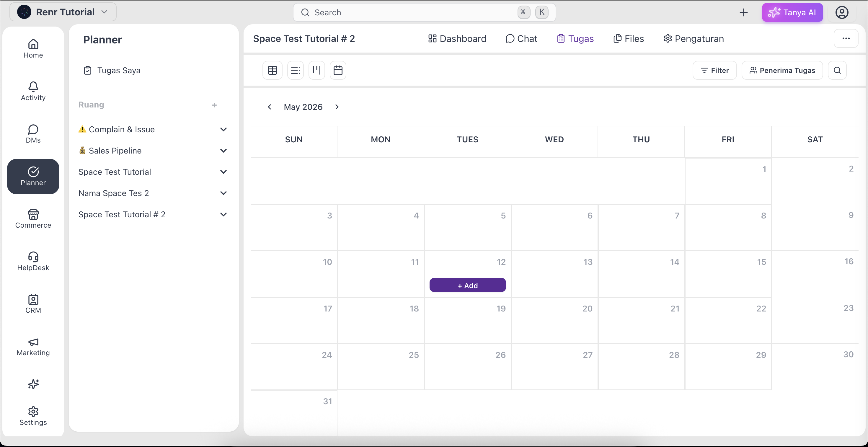Switch to the Dashboard tab
Screen dimensions: 868x447
pos(457,39)
